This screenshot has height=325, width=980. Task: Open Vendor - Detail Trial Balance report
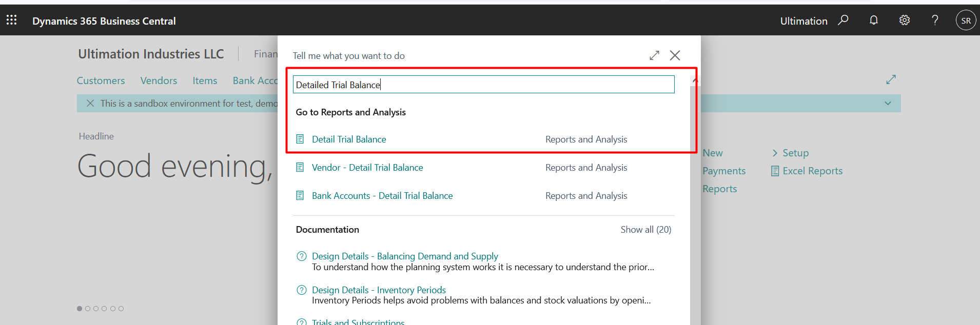pyautogui.click(x=367, y=167)
